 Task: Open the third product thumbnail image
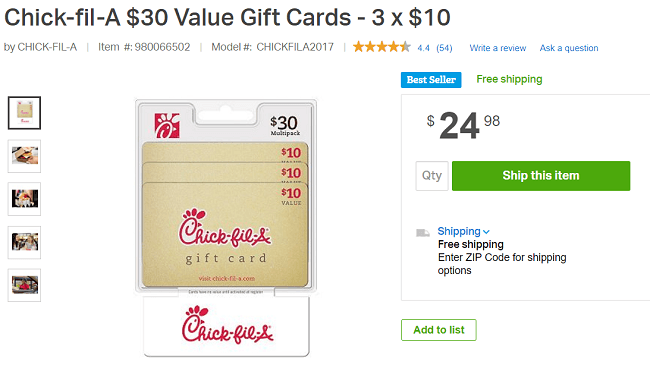coord(24,199)
